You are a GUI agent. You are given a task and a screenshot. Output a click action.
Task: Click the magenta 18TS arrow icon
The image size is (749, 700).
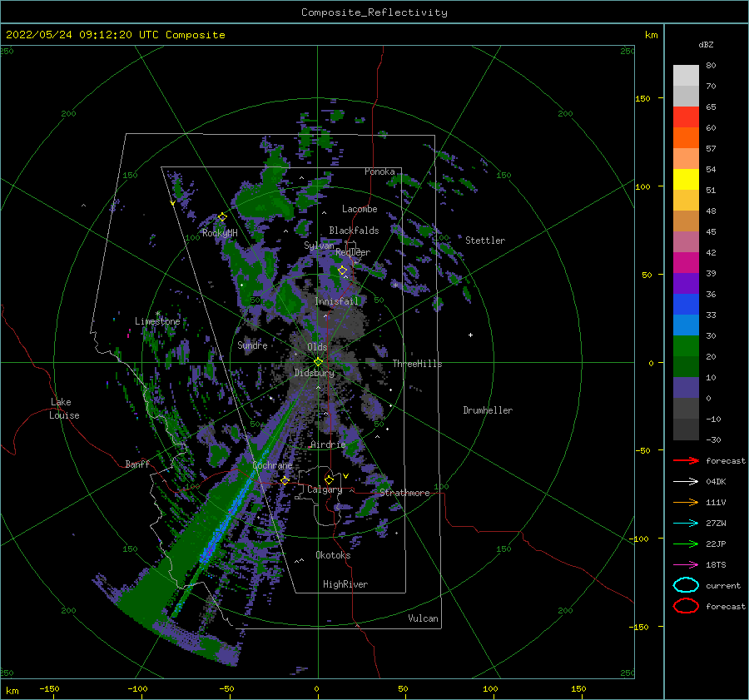[x=686, y=565]
